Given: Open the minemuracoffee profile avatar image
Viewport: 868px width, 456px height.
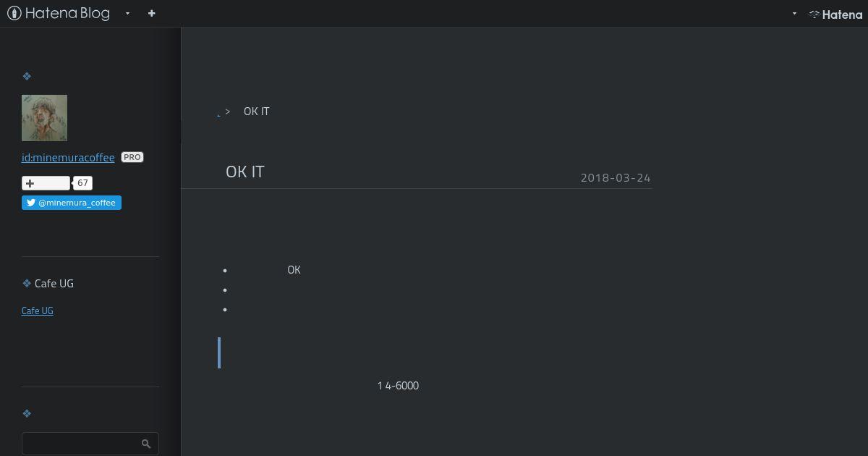Looking at the screenshot, I should 44,117.
